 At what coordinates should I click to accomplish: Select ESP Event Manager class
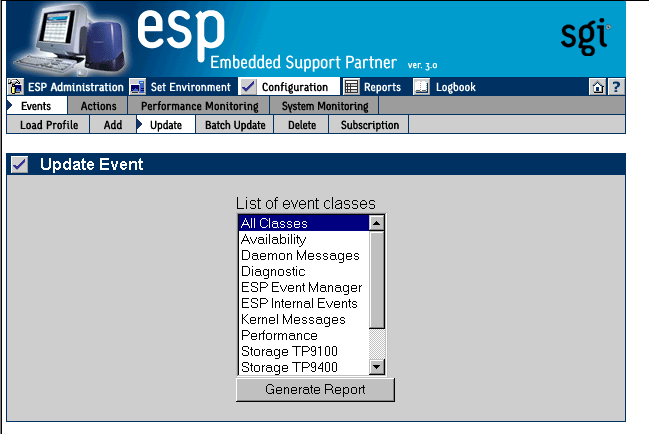point(304,287)
